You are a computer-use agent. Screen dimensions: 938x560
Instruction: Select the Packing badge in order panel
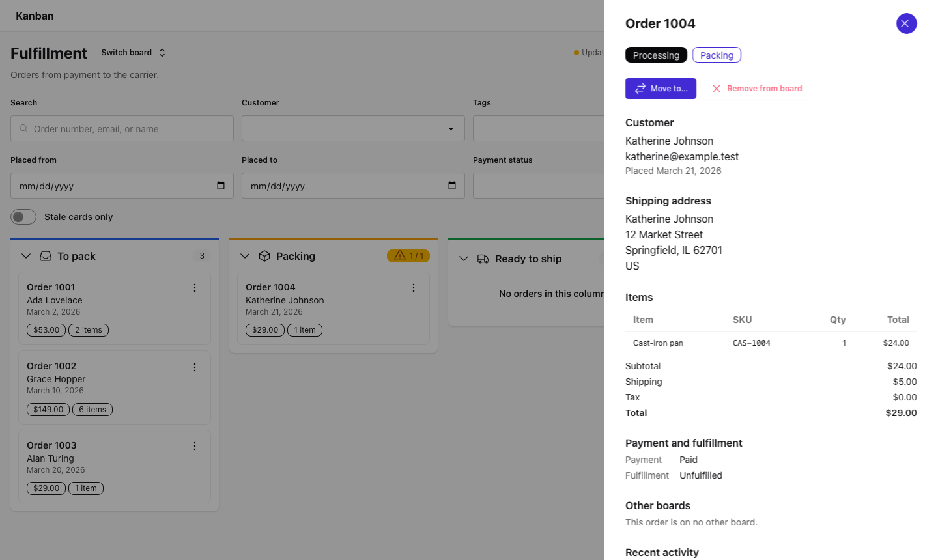coord(717,55)
